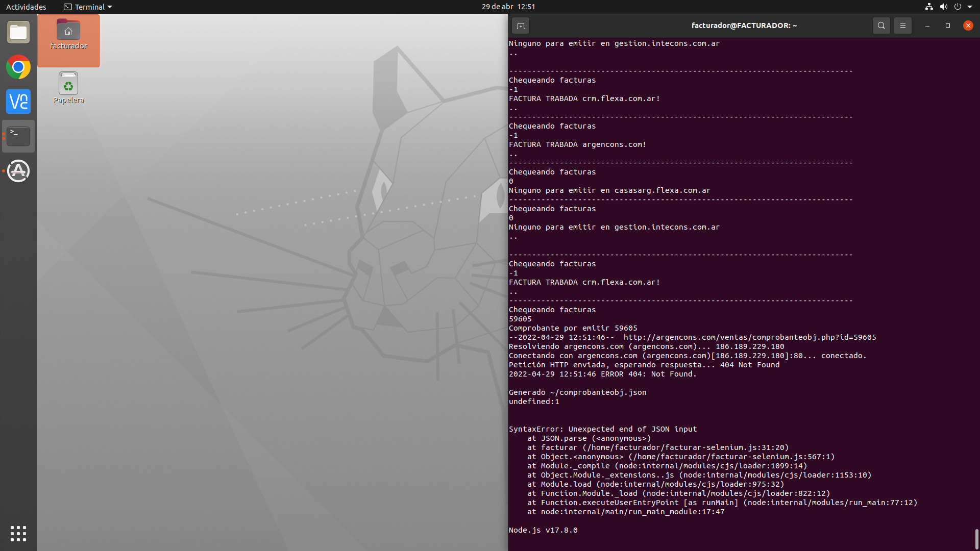Click the 'at JSON.parse (<anonymous>)' line
Image resolution: width=980 pixels, height=551 pixels.
[589, 438]
